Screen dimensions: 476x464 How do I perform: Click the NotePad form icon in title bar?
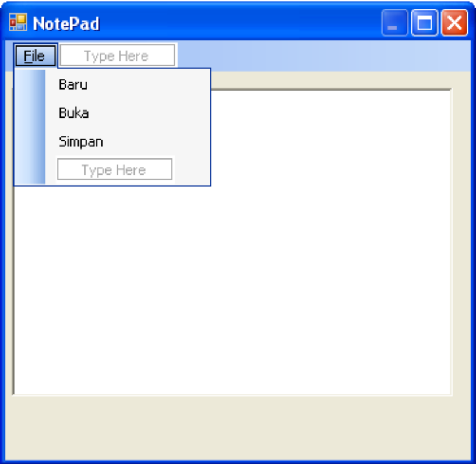(x=17, y=23)
